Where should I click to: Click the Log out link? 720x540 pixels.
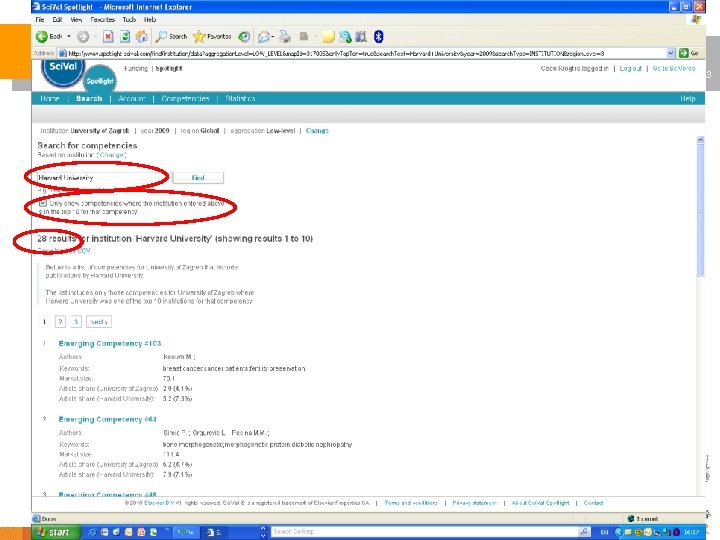click(x=630, y=68)
